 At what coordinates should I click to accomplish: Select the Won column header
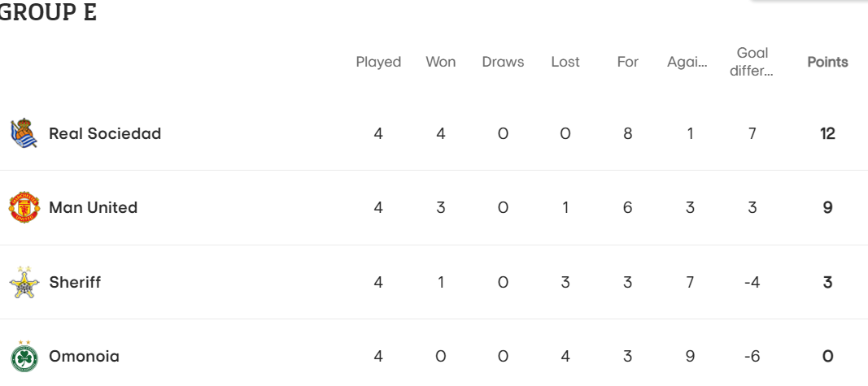[x=441, y=62]
